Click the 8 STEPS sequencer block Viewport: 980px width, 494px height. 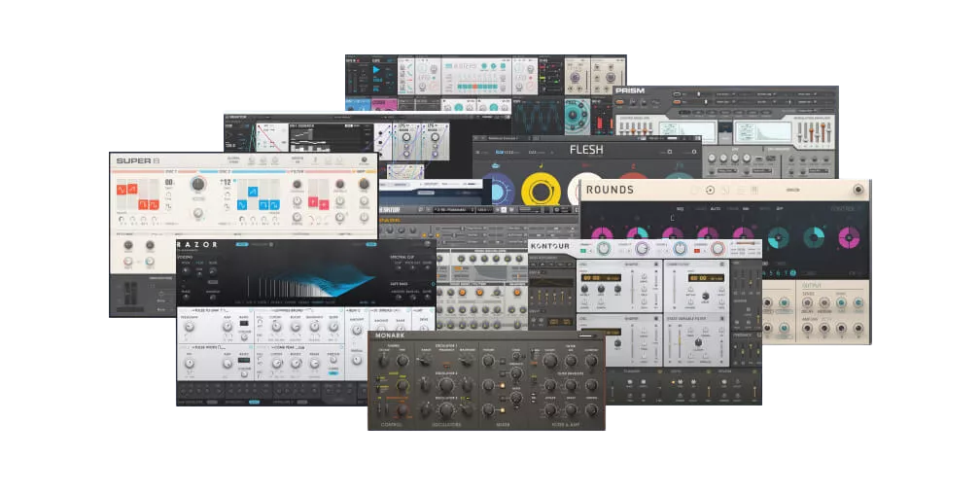(476, 76)
